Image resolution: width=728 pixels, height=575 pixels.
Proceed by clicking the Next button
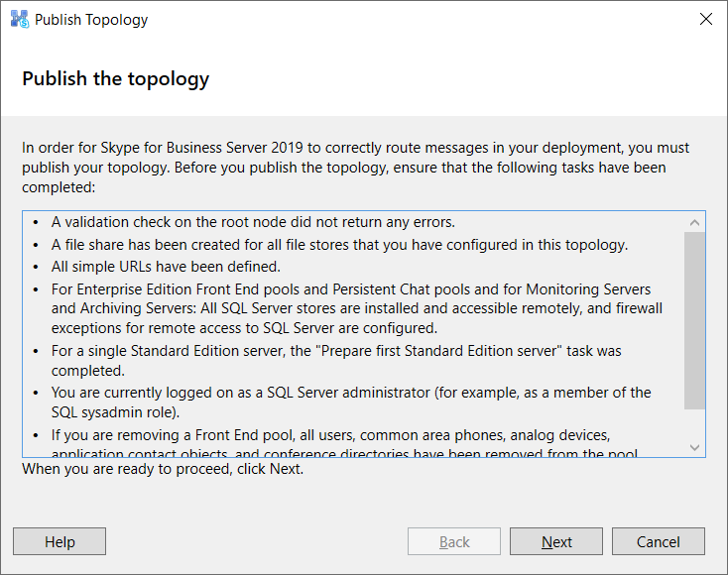[556, 541]
